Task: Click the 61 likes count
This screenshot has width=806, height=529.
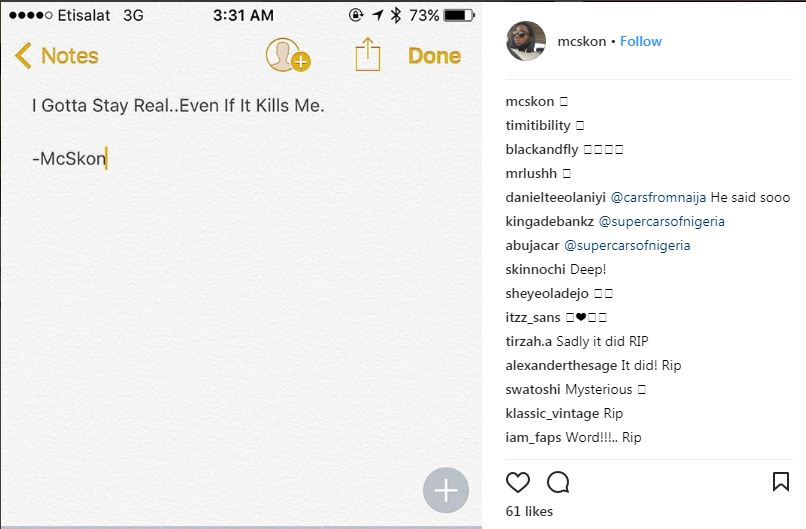Action: tap(529, 511)
